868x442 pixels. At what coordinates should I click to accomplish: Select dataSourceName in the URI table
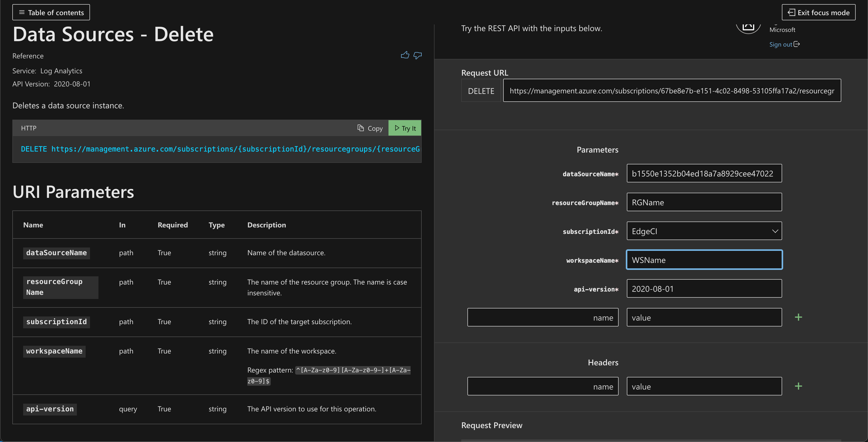56,253
